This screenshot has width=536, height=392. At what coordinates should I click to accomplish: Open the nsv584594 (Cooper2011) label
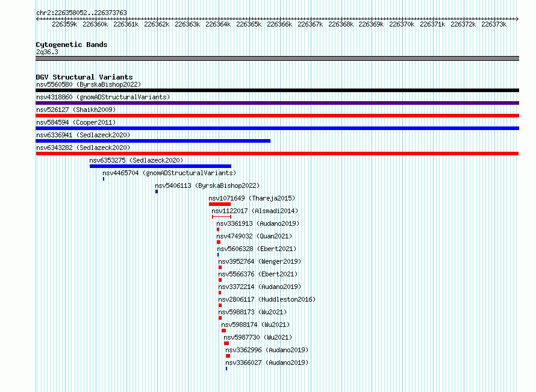tap(76, 122)
